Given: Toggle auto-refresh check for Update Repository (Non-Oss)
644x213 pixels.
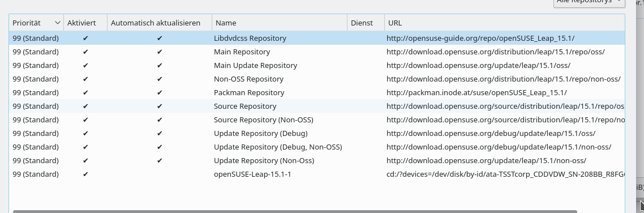Looking at the screenshot, I should click(x=160, y=160).
